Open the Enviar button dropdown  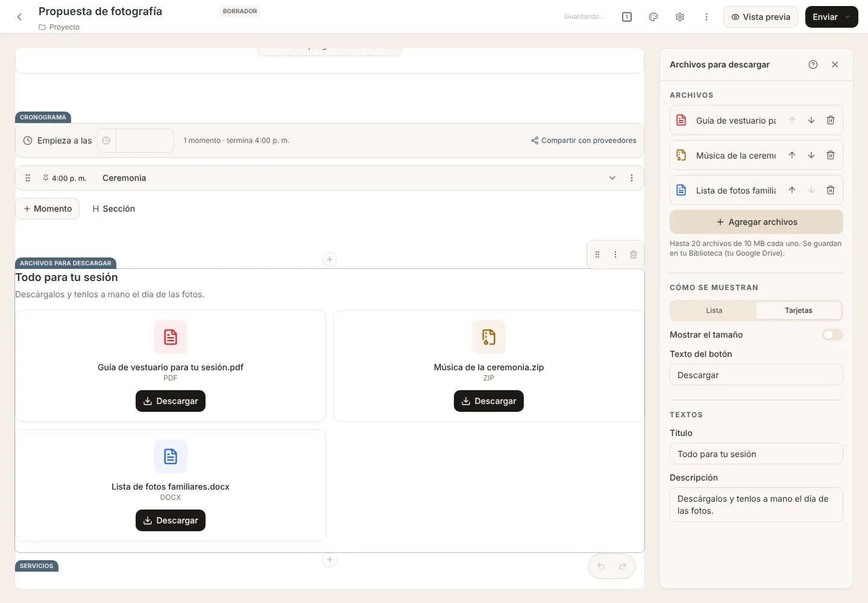(848, 17)
